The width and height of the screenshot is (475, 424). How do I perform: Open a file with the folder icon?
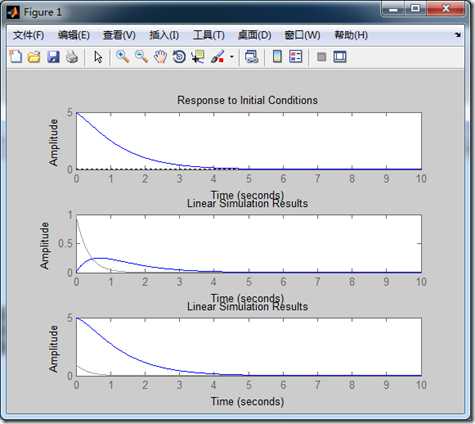coord(34,57)
